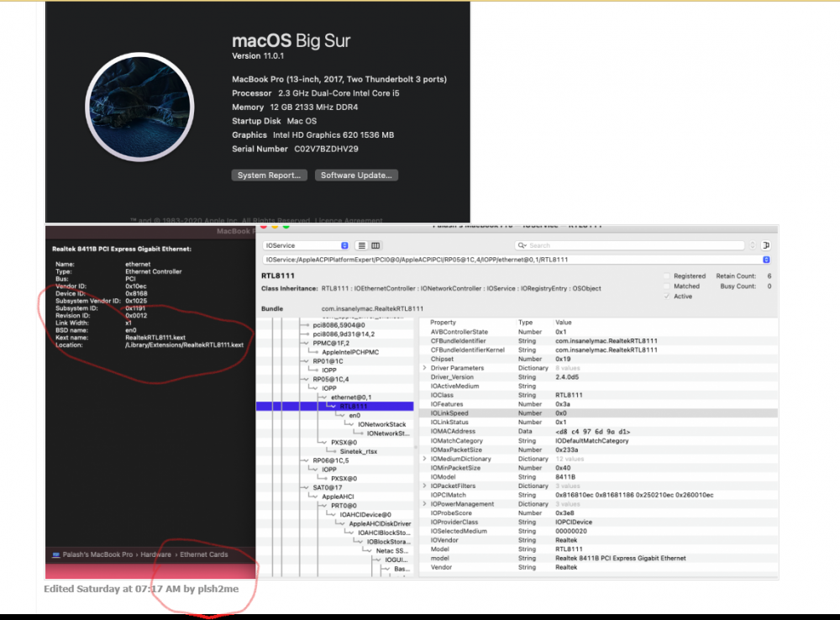
Task: Select the Driver_Version property row
Action: click(598, 377)
